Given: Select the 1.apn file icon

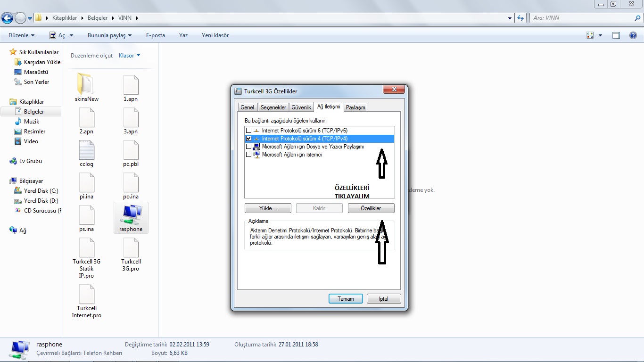Looking at the screenshot, I should [x=131, y=85].
